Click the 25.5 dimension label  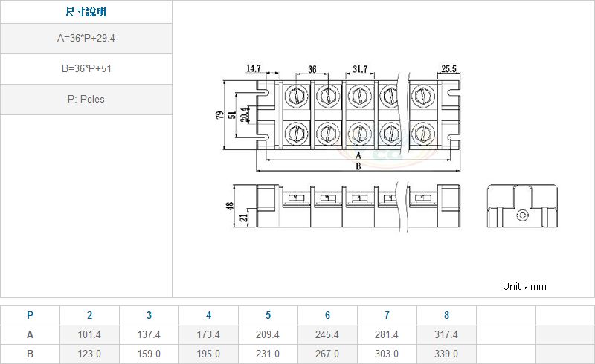tap(448, 68)
